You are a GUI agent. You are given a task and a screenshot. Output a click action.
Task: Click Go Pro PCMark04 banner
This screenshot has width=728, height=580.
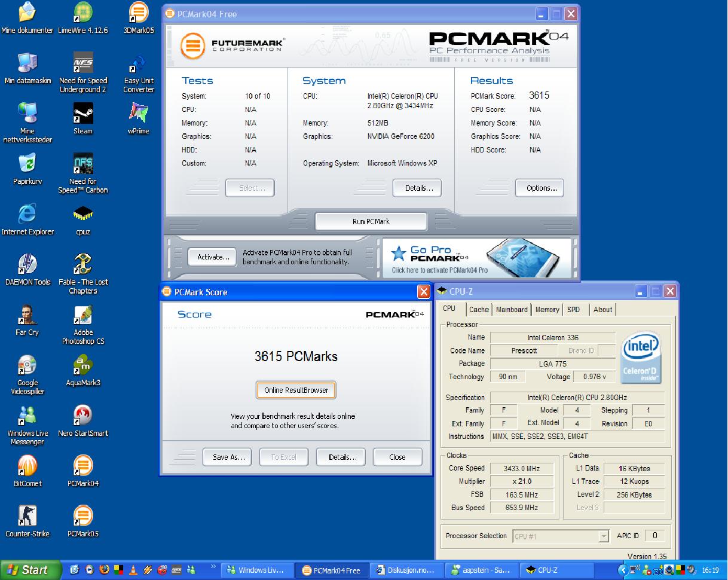477,258
